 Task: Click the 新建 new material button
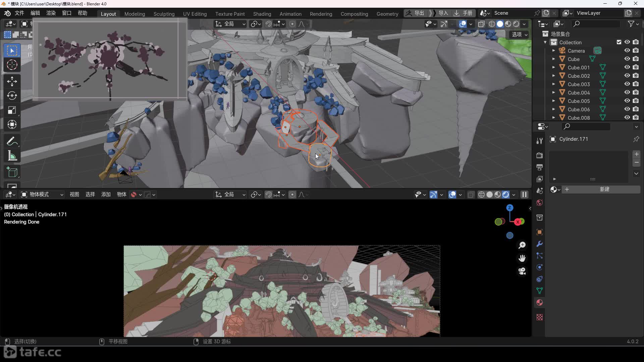604,190
